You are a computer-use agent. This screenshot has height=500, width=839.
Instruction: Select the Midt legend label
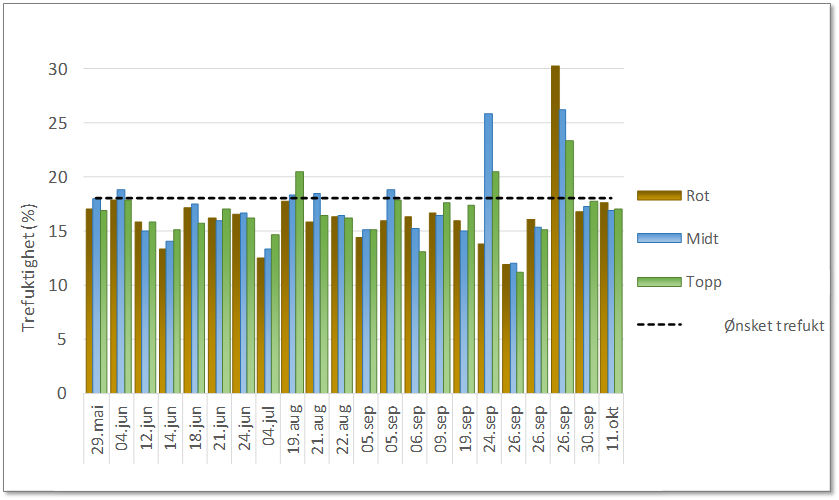click(702, 238)
